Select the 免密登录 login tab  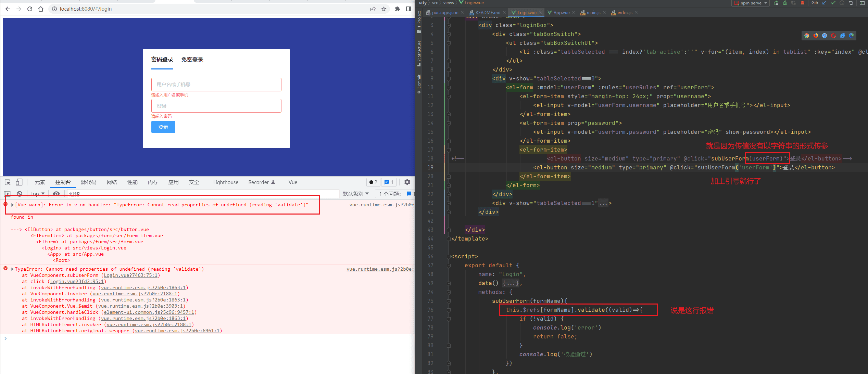point(192,60)
